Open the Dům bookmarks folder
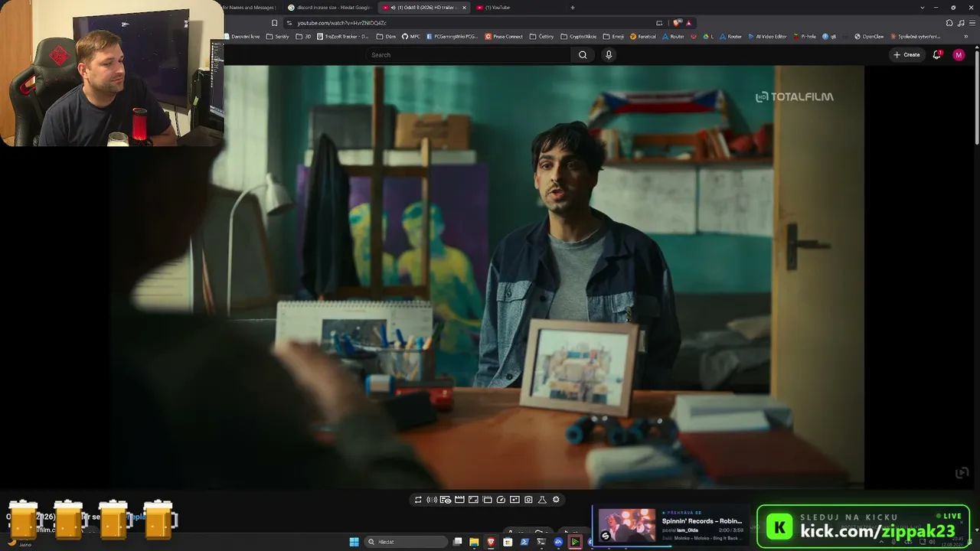The width and height of the screenshot is (980, 551). coord(387,36)
